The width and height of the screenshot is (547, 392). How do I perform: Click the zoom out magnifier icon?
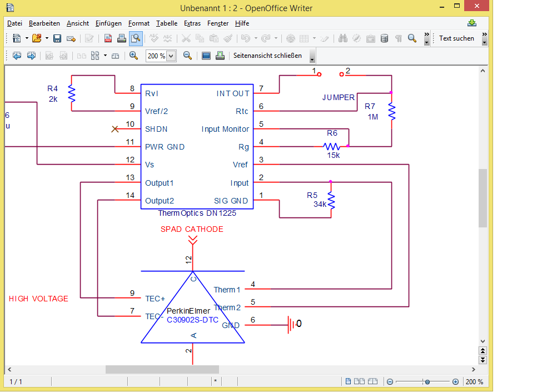coord(187,56)
